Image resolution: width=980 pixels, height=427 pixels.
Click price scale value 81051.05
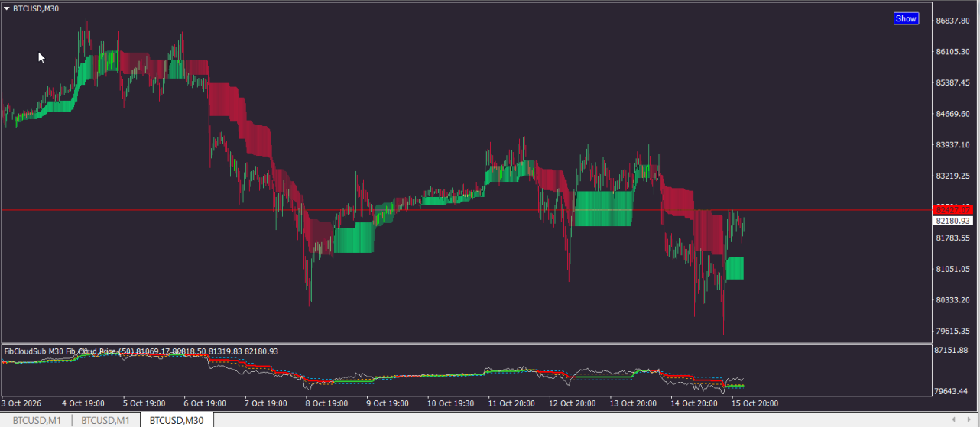pyautogui.click(x=953, y=269)
